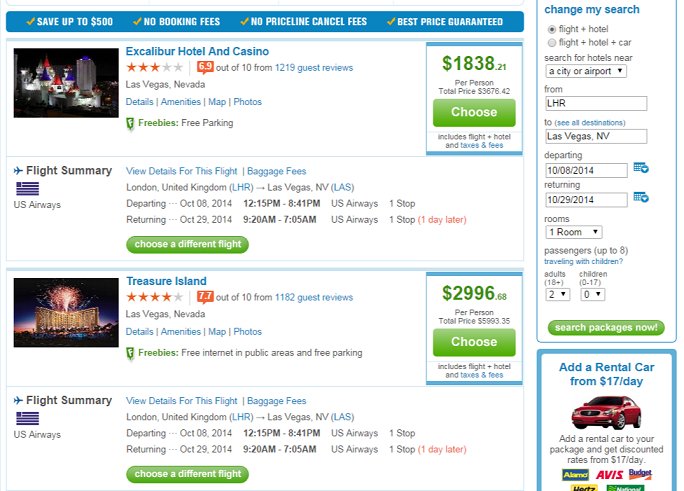The image size is (684, 491).
Task: Open the returning date calendar icon
Action: [x=641, y=198]
